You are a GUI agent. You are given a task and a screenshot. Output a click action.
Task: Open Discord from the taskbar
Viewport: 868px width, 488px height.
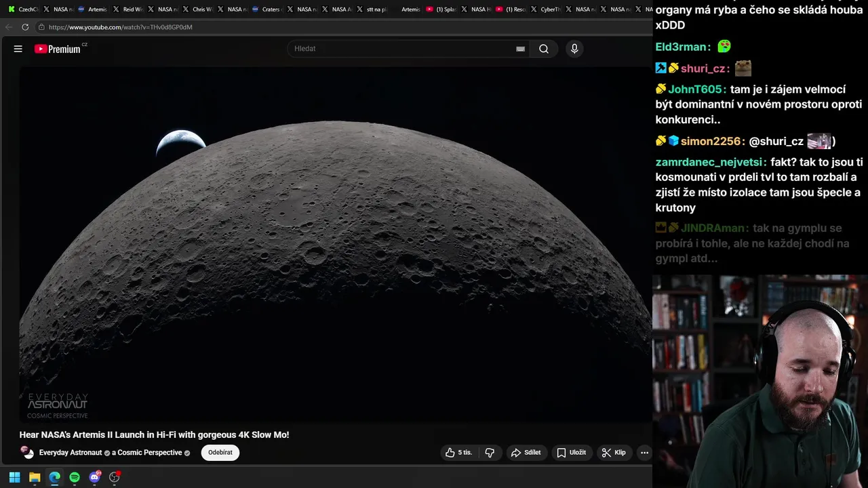pos(95,477)
